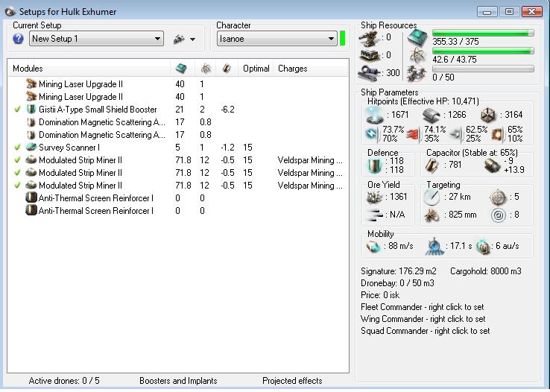
Task: Click the max velocity icon under Mobility
Action: pos(374,247)
